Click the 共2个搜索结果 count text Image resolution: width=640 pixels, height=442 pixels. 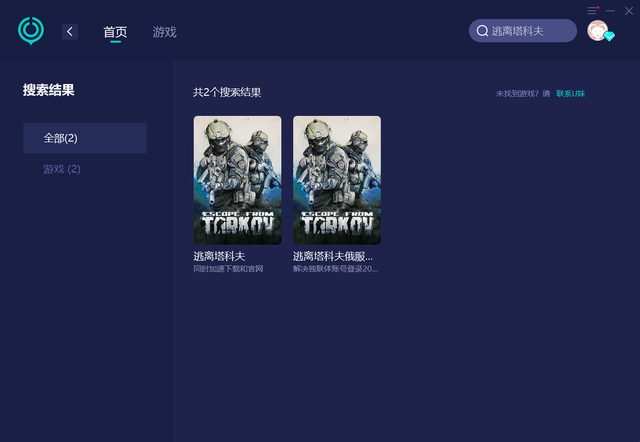[227, 92]
